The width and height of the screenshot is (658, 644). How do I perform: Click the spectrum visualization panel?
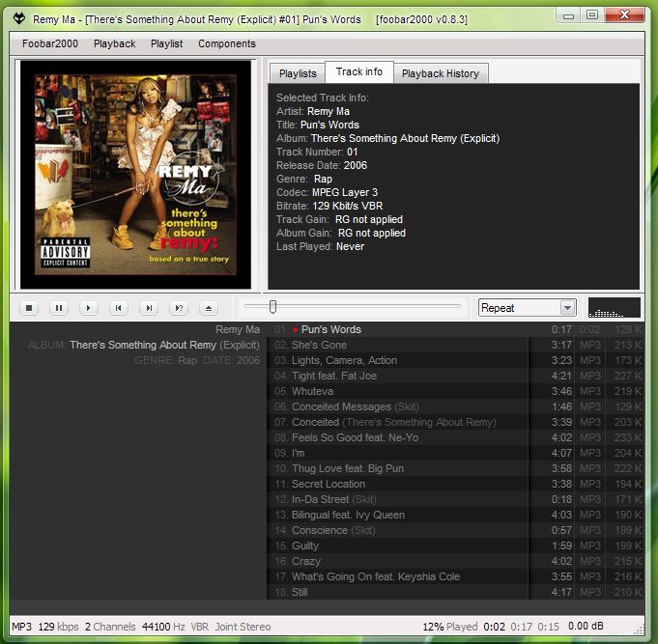614,308
